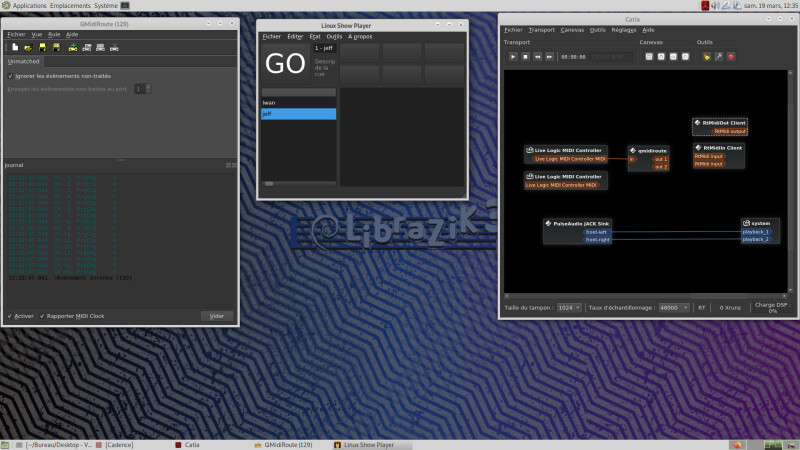This screenshot has width=800, height=450.
Task: Start JACK transport with Catia play button
Action: point(513,57)
